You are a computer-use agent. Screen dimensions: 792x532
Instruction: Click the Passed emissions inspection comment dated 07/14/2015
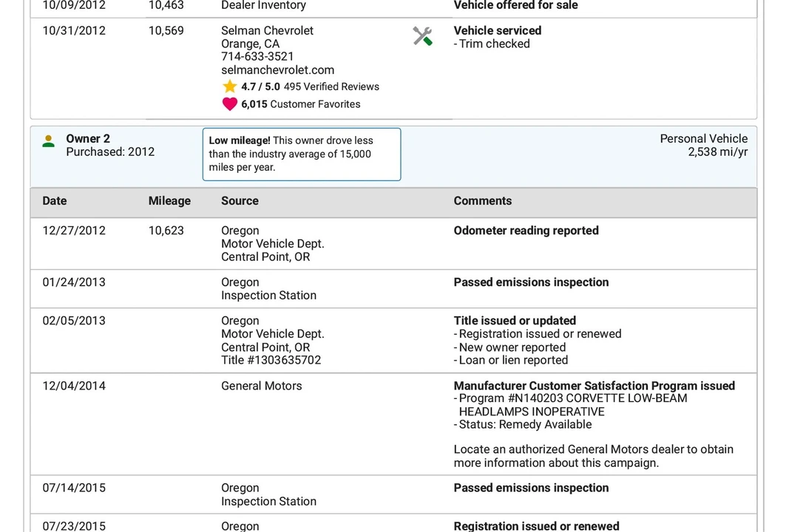[x=531, y=488]
